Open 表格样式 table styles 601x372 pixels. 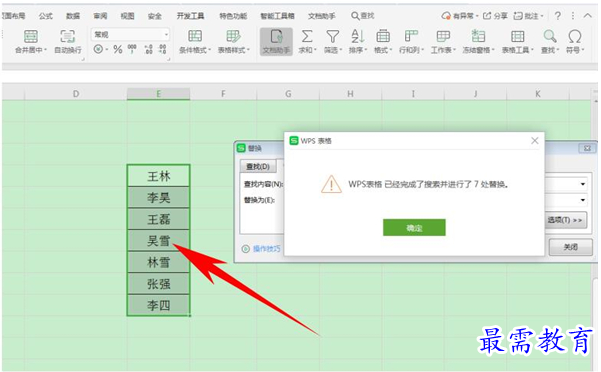coord(233,41)
